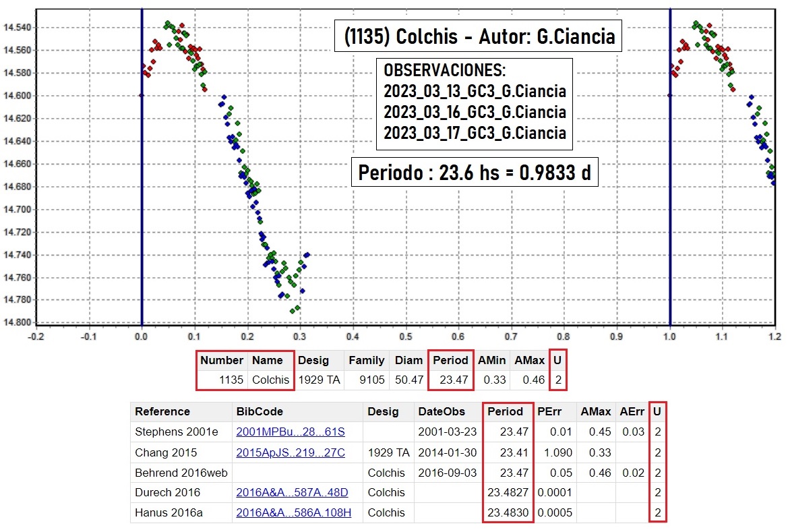This screenshot has height=532, width=788.
Task: Open the 2015ApJS..219...27C bibcode link
Action: pyautogui.click(x=291, y=452)
